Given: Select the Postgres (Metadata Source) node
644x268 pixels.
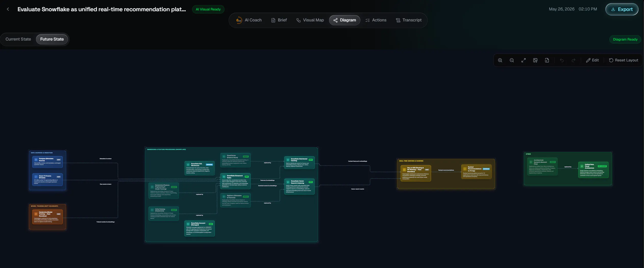Looking at the screenshot, I should (x=47, y=162).
